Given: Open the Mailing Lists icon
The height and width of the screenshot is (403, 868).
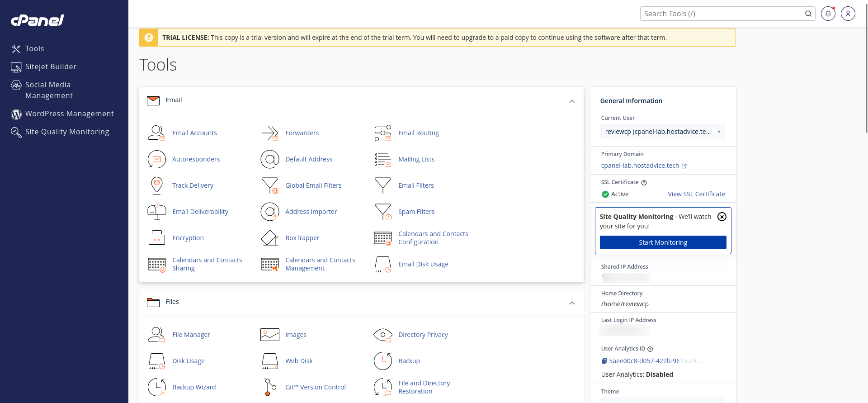Looking at the screenshot, I should pyautogui.click(x=382, y=159).
